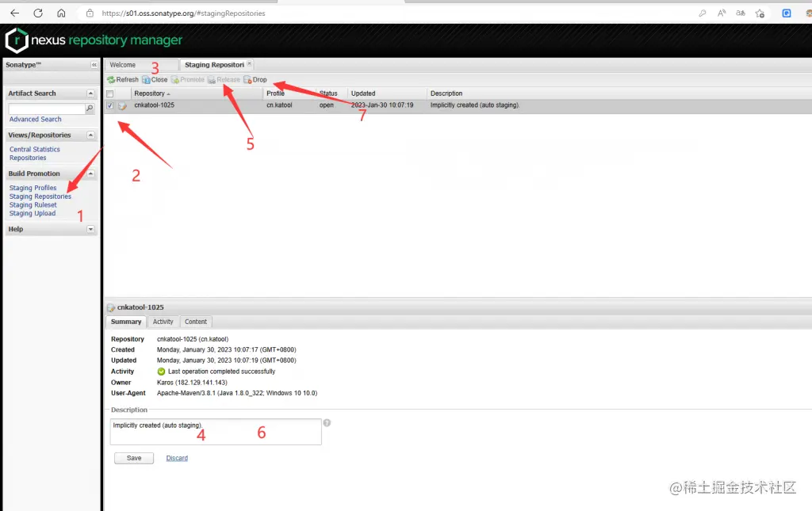
Task: Sort by Status column header
Action: 331,93
